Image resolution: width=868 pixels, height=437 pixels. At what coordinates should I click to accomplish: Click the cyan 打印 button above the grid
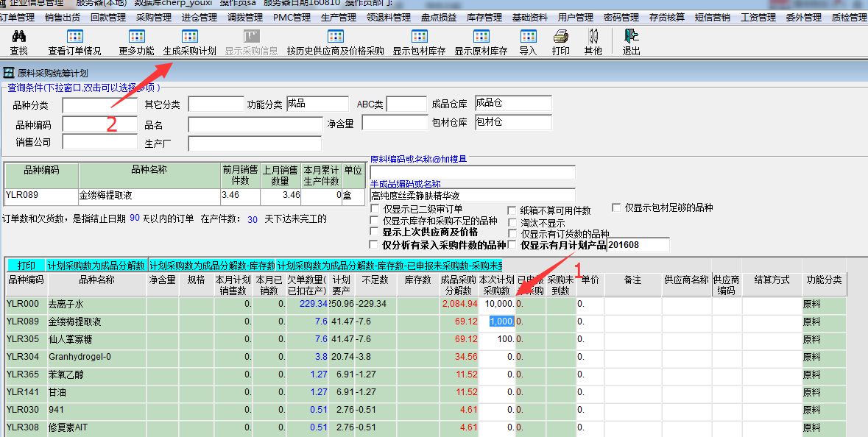(26, 266)
